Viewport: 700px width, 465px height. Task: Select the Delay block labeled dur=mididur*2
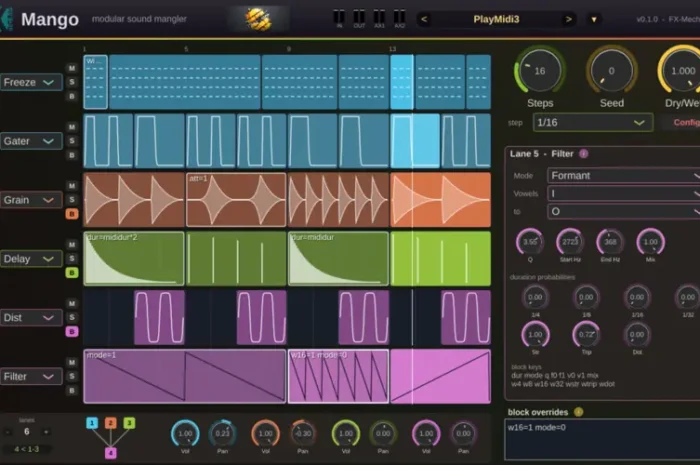tap(134, 258)
